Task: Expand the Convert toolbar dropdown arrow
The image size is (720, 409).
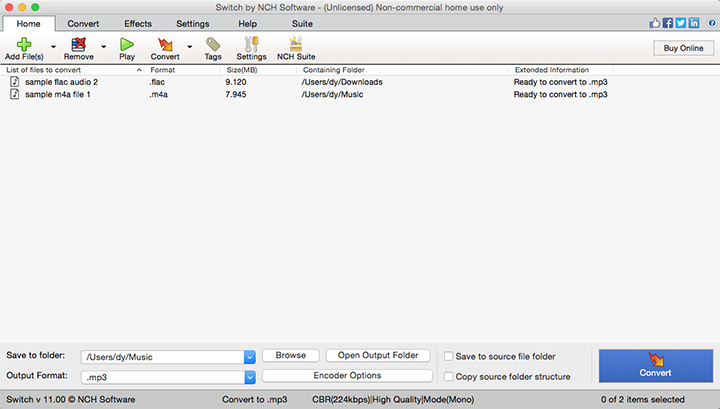Action: [189, 46]
